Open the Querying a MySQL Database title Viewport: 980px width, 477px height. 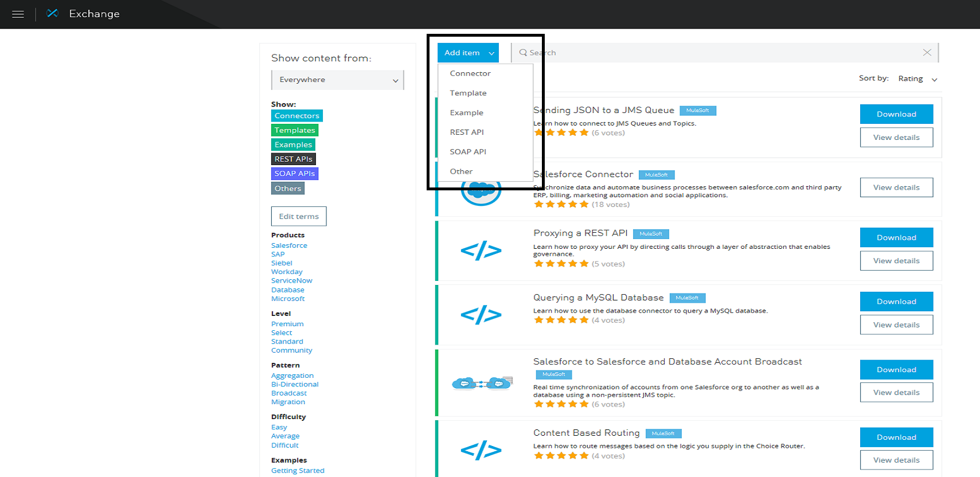click(x=599, y=298)
